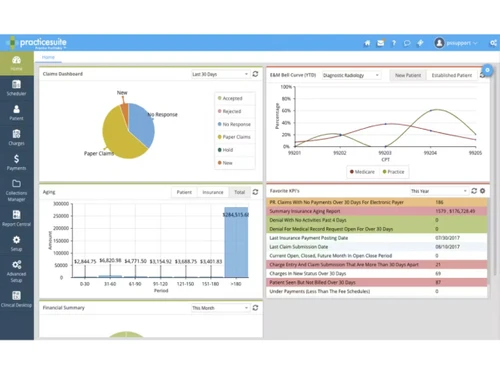Select the Home tab
Viewport: 500px width, 375px height.
[x=48, y=57]
